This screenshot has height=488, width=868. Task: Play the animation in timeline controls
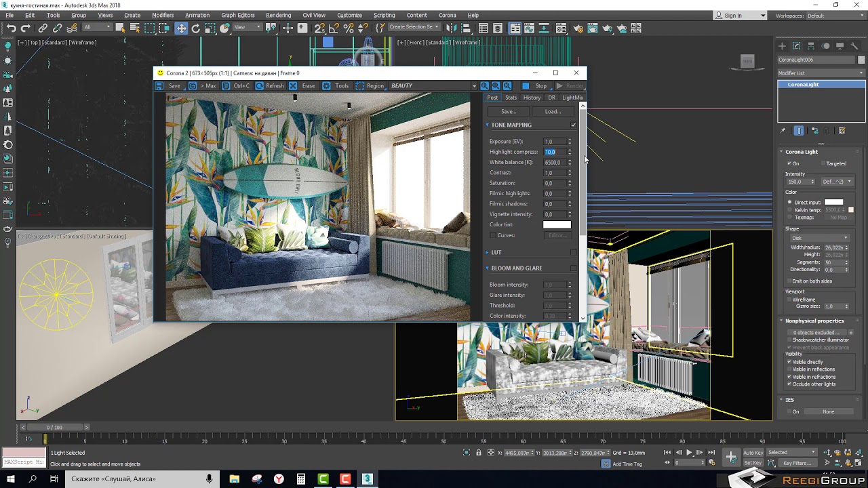click(690, 452)
